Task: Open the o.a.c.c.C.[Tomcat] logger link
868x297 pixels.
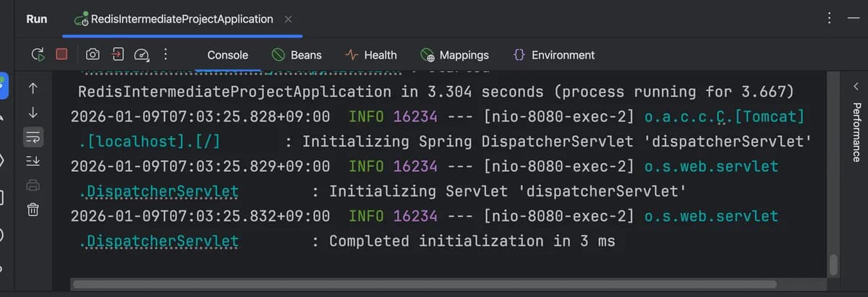Action: tap(724, 116)
